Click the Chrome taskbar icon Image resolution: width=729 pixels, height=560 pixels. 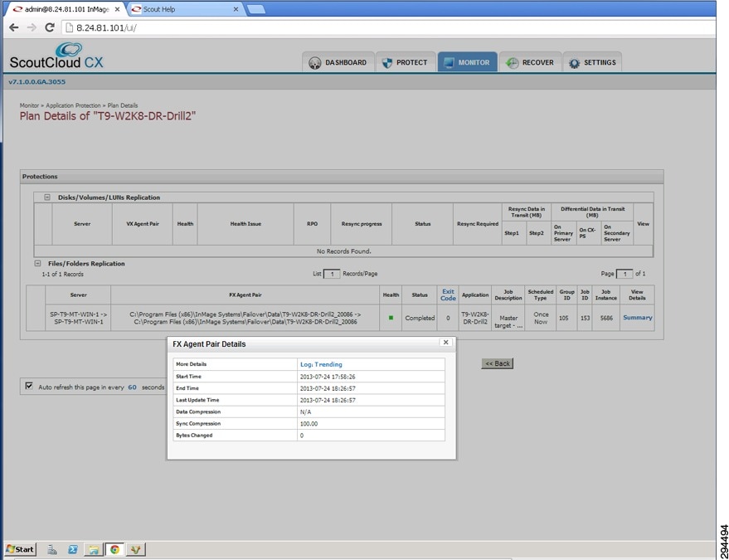coord(114,550)
